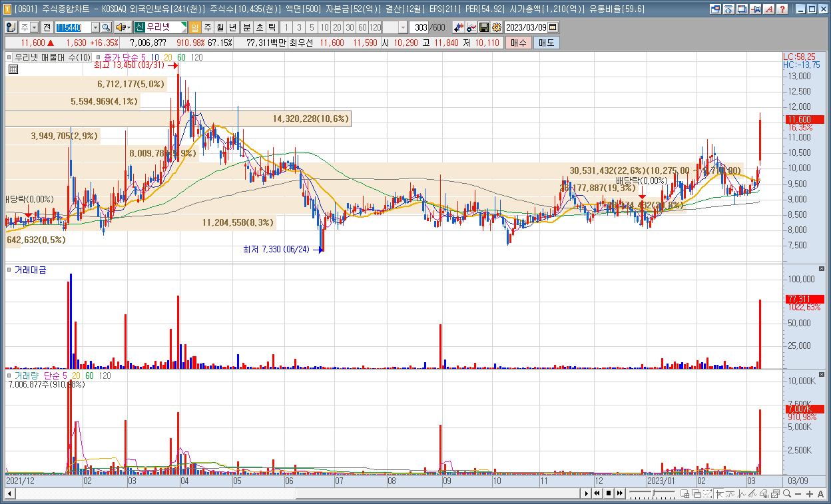Click the scroll-to-top icon in title bar
Image resolution: width=831 pixels, height=504 pixels.
point(728,9)
